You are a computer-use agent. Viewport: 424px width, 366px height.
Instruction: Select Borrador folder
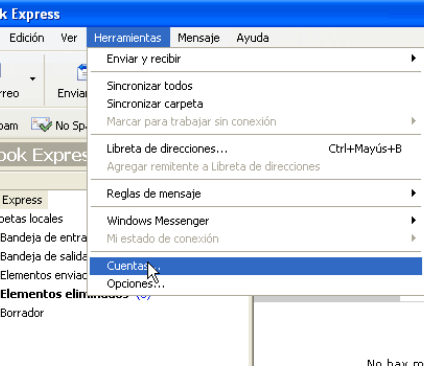coord(22,313)
